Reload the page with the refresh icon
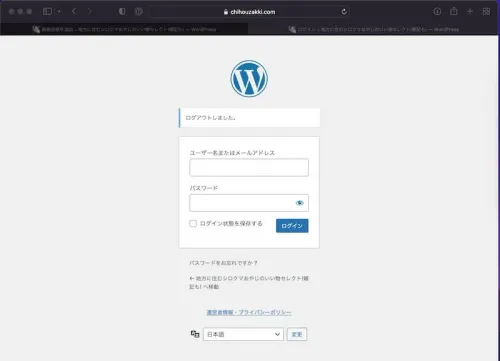Viewport: 500px width, 361px height. tap(344, 12)
